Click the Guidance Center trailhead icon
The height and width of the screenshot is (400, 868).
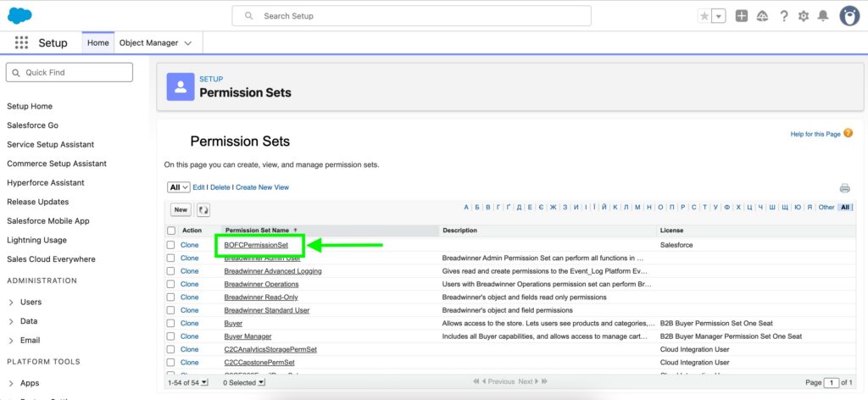(762, 16)
